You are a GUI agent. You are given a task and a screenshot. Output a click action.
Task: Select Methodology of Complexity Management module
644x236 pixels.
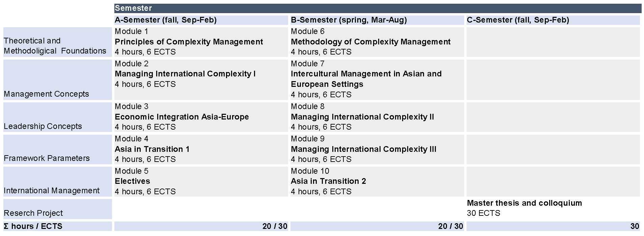pyautogui.click(x=377, y=42)
